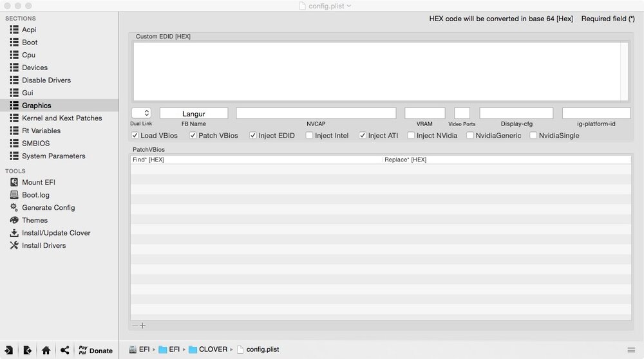This screenshot has height=359, width=644.
Task: Enable the Inject NVidia checkbox
Action: click(x=411, y=136)
